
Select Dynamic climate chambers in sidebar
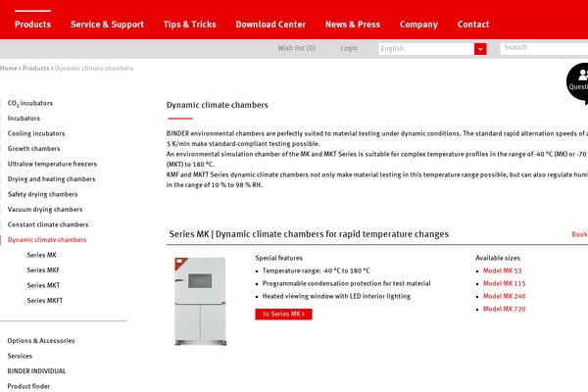click(x=47, y=240)
